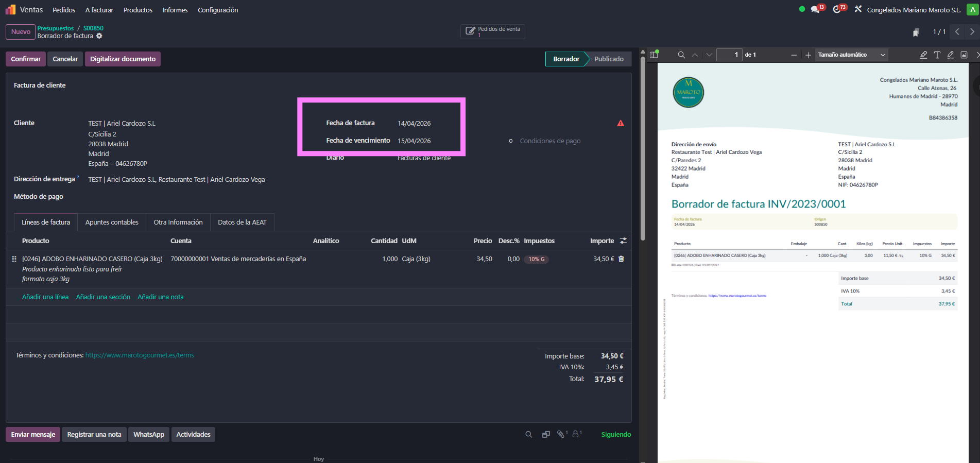
Task: Switch to the Apuntes contables tab
Action: click(x=112, y=222)
